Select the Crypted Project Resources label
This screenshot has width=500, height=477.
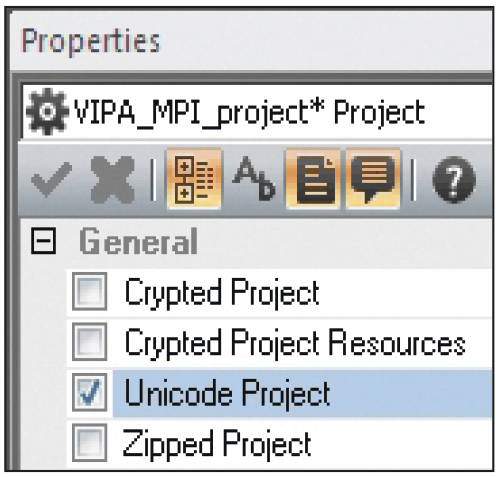click(x=295, y=343)
